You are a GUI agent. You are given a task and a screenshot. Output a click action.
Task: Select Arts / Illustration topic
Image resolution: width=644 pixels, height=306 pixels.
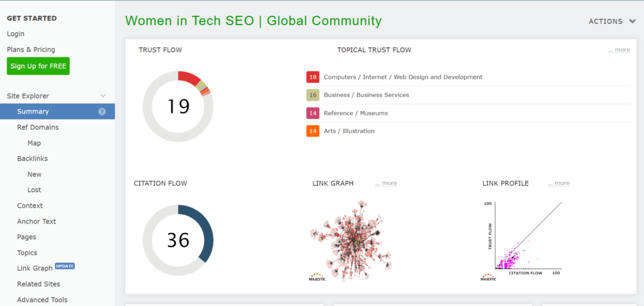[x=349, y=131]
